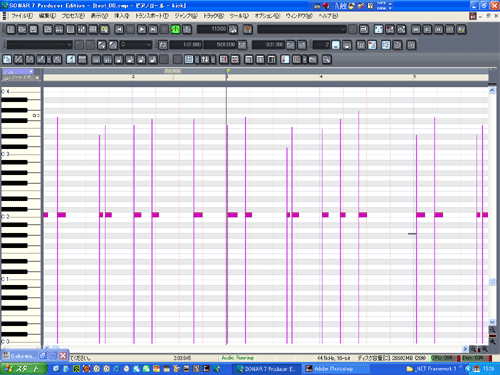The width and height of the screenshot is (500, 375).
Task: Toggle the green metronome/audio engine button
Action: pyautogui.click(x=175, y=29)
